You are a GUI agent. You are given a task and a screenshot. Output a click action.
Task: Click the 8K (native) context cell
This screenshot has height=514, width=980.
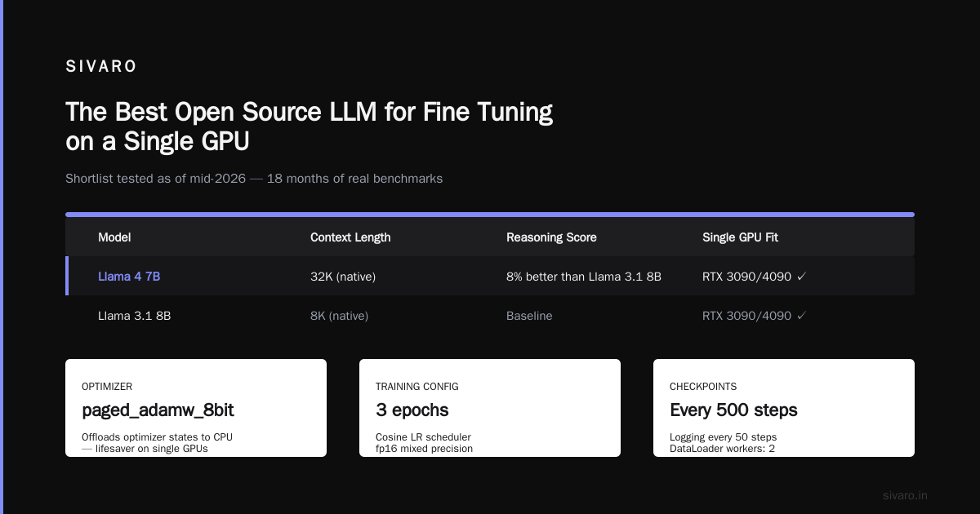coord(339,316)
